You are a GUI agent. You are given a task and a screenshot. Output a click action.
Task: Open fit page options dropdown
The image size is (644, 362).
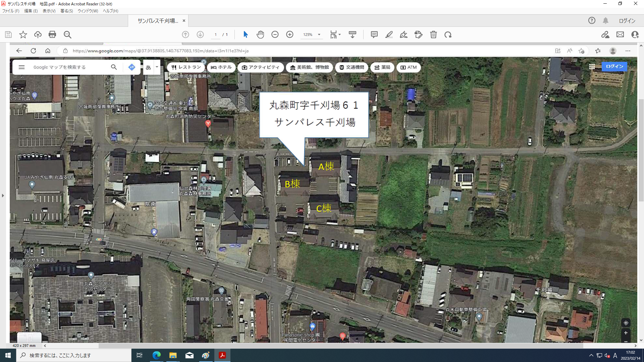[335, 35]
